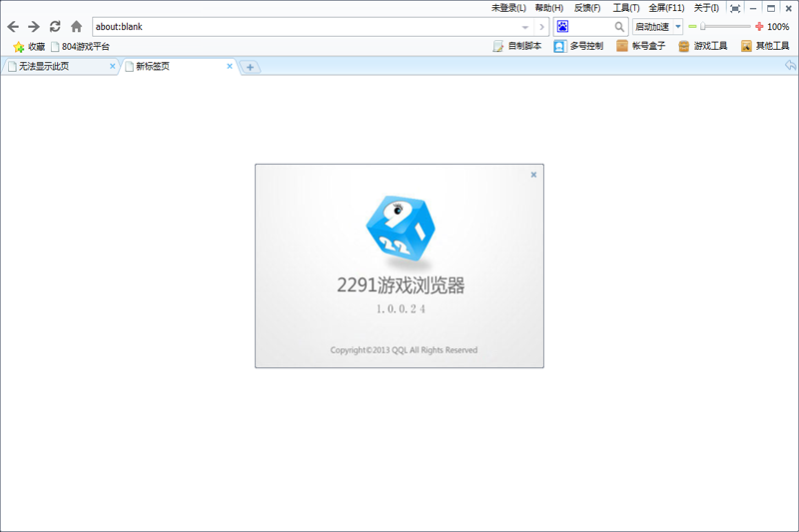Reload the page with the refresh icon
The height and width of the screenshot is (532, 799).
(x=55, y=27)
